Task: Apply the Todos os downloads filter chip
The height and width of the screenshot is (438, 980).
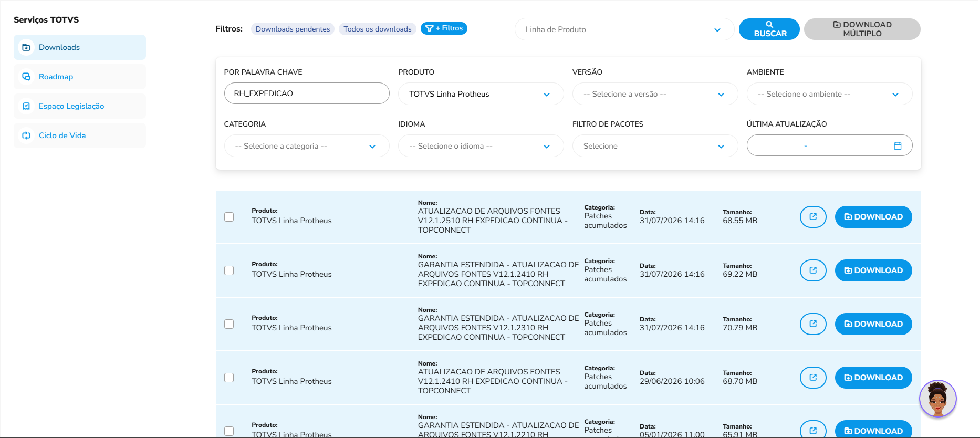Action: click(x=378, y=29)
